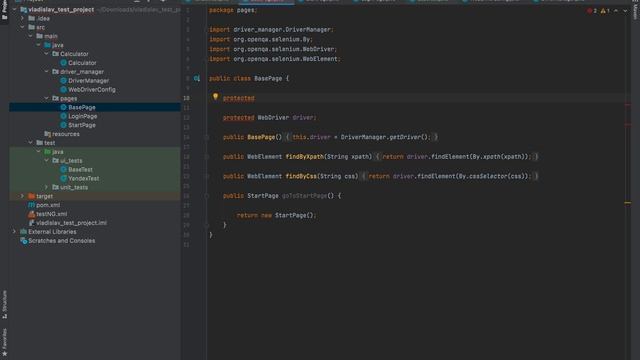Click 'protected' keyword on line 10

click(x=239, y=98)
